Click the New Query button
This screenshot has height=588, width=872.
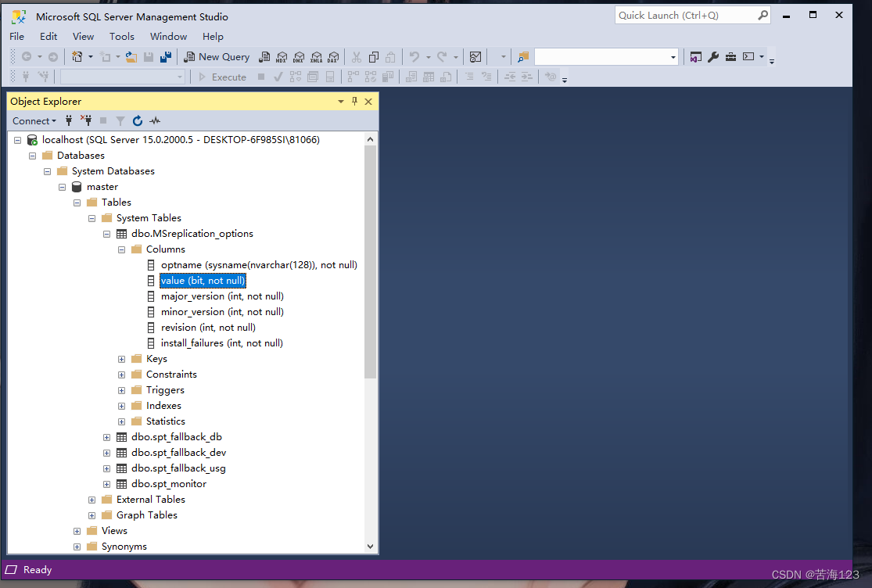[x=217, y=56]
